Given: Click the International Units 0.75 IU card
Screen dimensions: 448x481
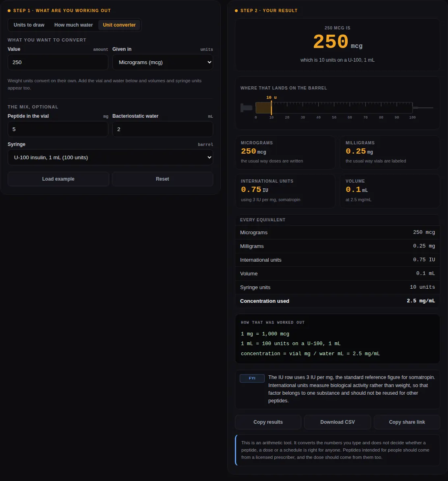Looking at the screenshot, I should coord(285,191).
